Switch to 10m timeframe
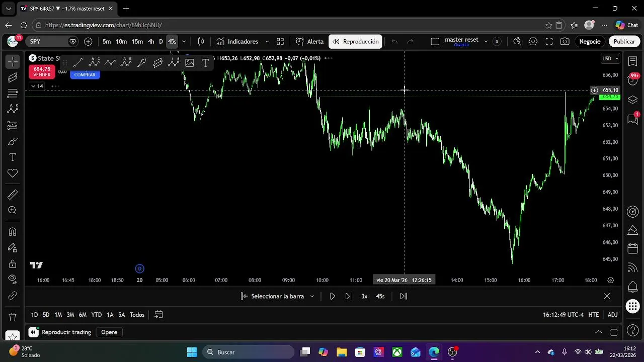This screenshot has height=362, width=644. coord(121,42)
